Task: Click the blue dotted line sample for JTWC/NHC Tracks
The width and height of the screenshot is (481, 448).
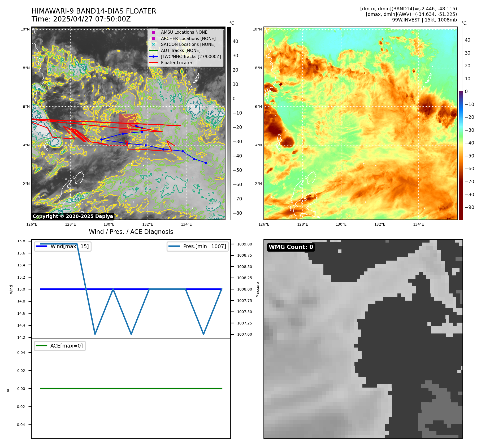Action: click(153, 57)
